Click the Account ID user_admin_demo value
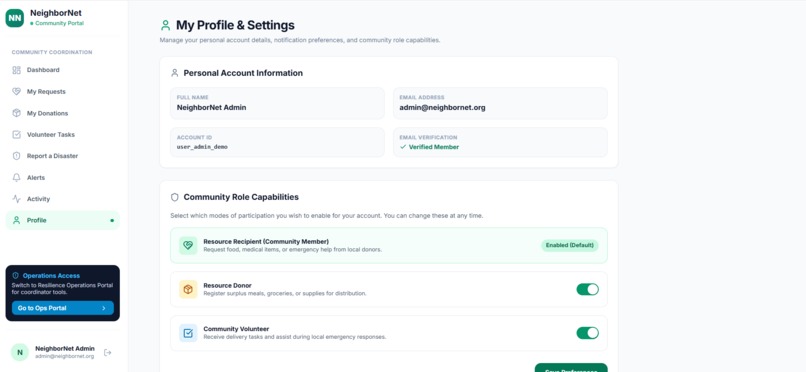The image size is (806, 372). click(x=202, y=147)
